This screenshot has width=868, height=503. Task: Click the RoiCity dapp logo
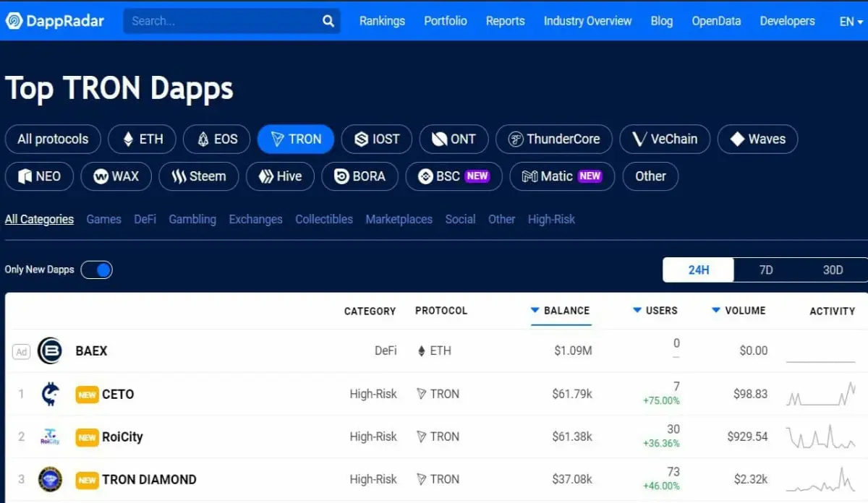tap(50, 437)
